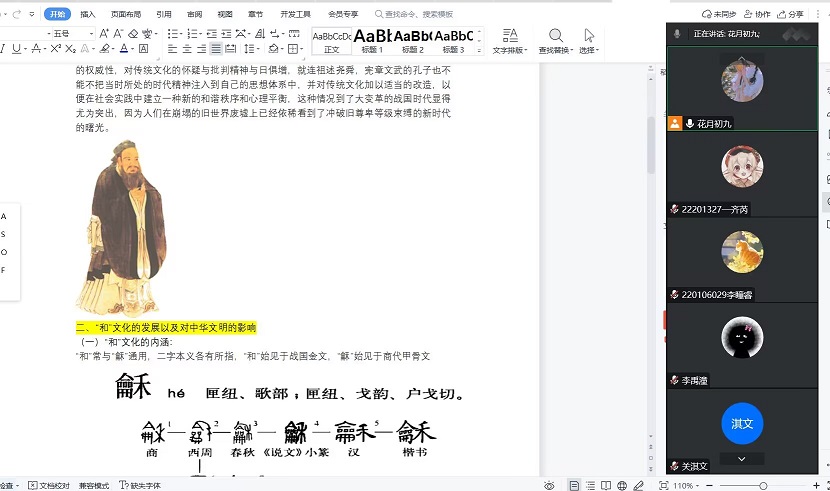Open the font size 五号 dropdown
This screenshot has width=830, height=491.
pos(92,33)
